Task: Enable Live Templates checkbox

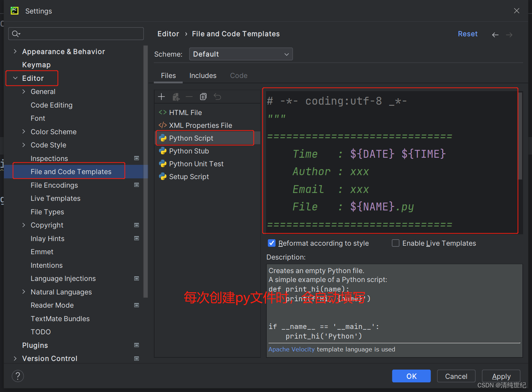Action: (395, 243)
